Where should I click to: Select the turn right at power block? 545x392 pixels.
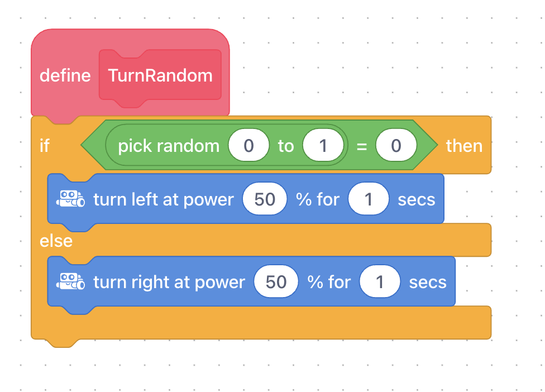169,282
